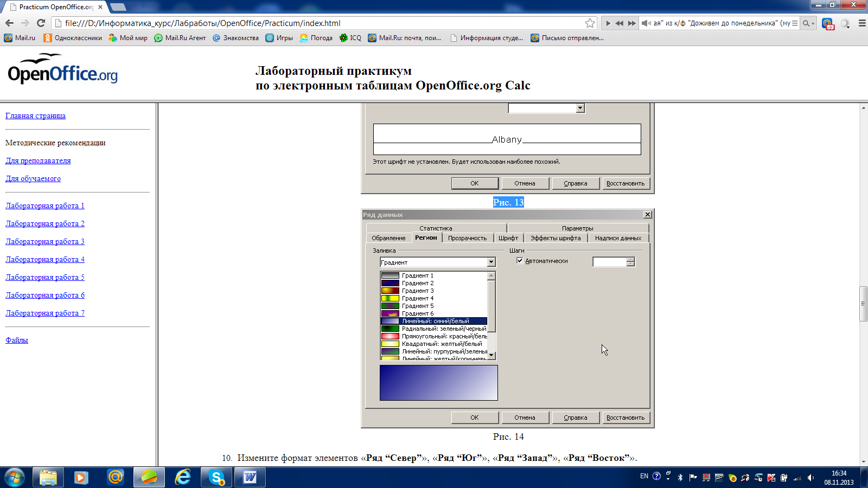Open Для обучаемого link
868x488 pixels.
pos(33,178)
